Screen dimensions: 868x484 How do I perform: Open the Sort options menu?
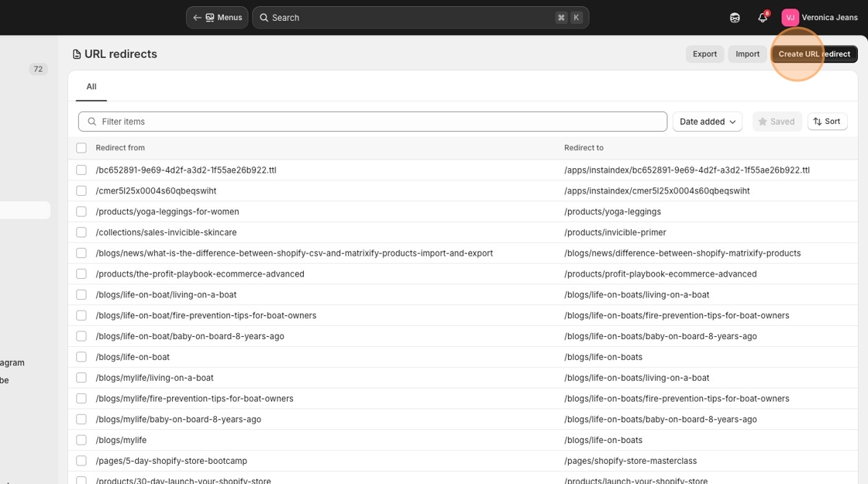(x=827, y=122)
